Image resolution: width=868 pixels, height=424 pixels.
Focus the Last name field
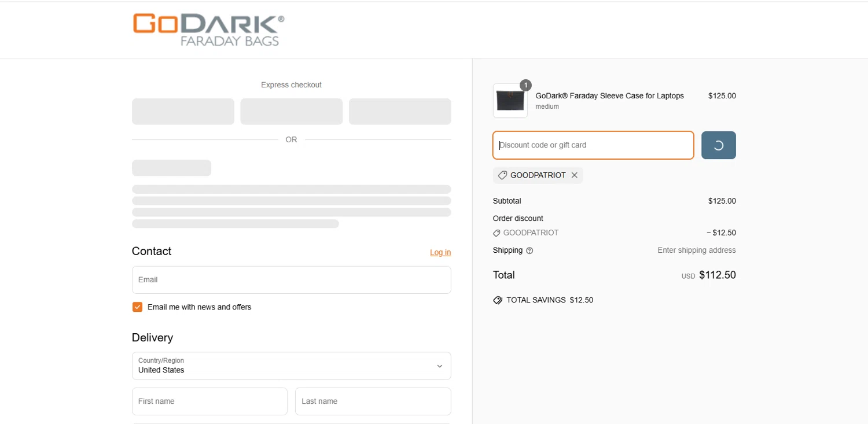(373, 401)
